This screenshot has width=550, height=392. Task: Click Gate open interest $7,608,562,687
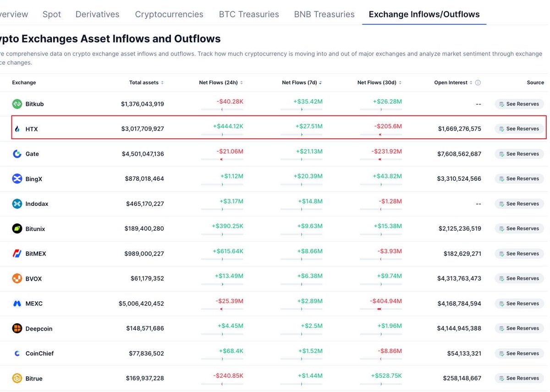click(x=459, y=154)
